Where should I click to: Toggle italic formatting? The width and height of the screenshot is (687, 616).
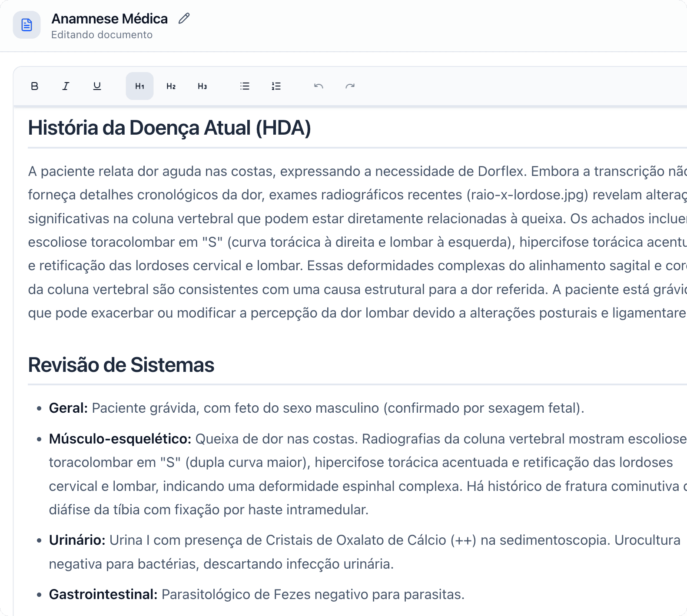click(66, 86)
